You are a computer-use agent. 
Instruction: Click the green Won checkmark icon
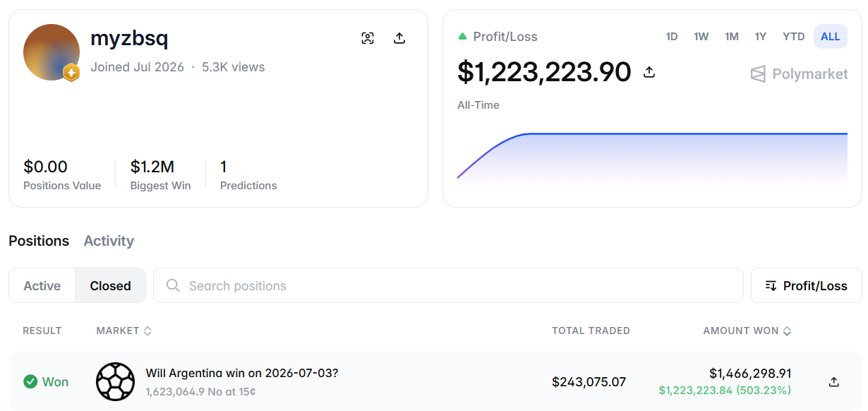pyautogui.click(x=30, y=382)
